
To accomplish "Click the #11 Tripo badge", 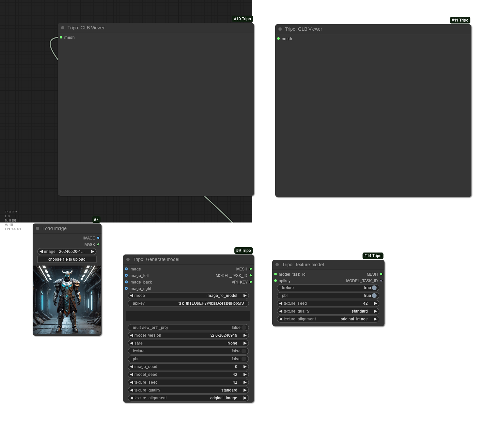I will tap(460, 20).
